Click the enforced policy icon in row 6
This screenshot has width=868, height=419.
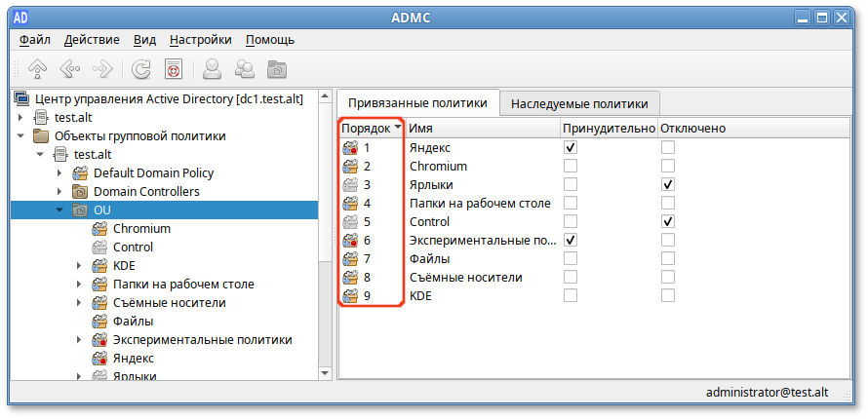pyautogui.click(x=350, y=241)
